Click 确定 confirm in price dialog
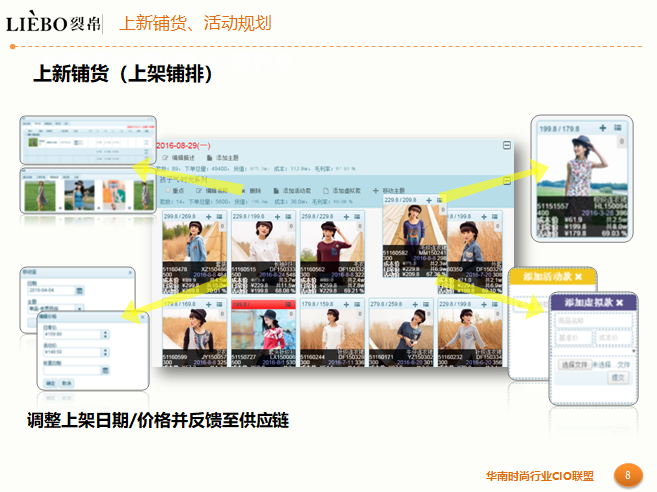Image resolution: width=657 pixels, height=492 pixels. [51, 383]
